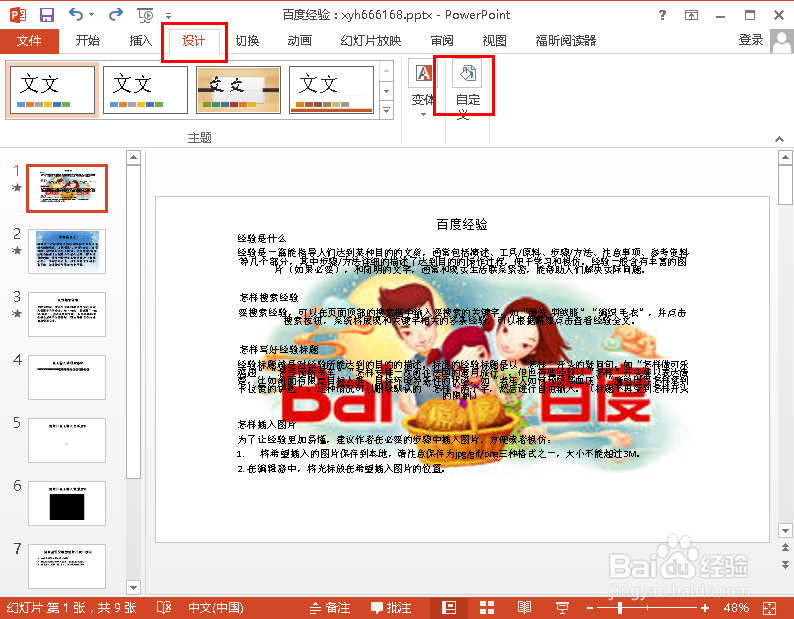The width and height of the screenshot is (794, 619).
Task: Click slide panel scrollbar down arrow
Action: pos(133,588)
